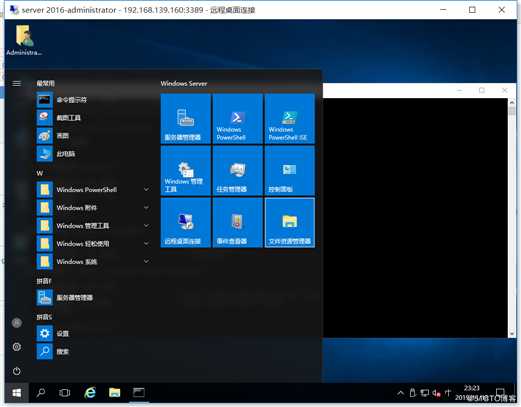This screenshot has height=407, width=521.
Task: Open the Remote Desktop Connection tile
Action: 186,223
